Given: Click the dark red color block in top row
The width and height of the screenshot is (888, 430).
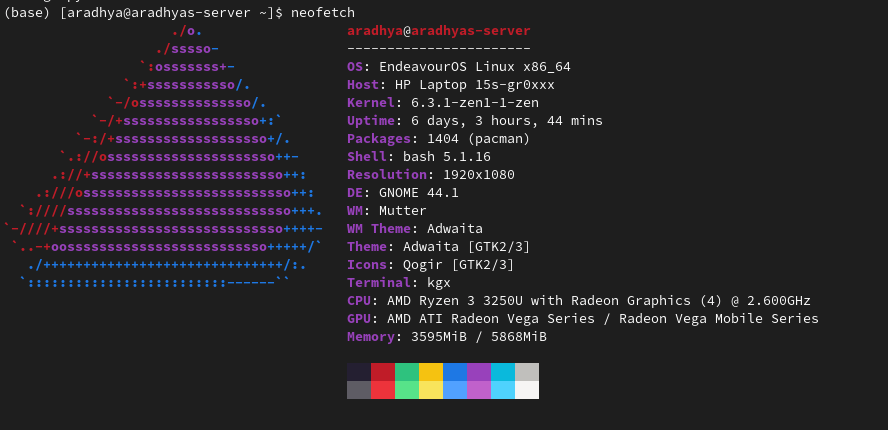Looking at the screenshot, I should [x=383, y=372].
